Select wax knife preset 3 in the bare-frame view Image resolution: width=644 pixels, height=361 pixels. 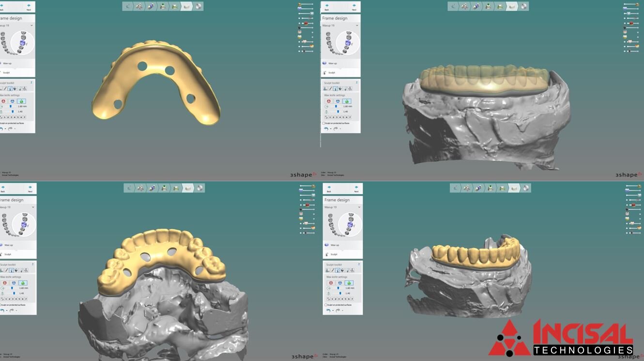[x=13, y=117]
